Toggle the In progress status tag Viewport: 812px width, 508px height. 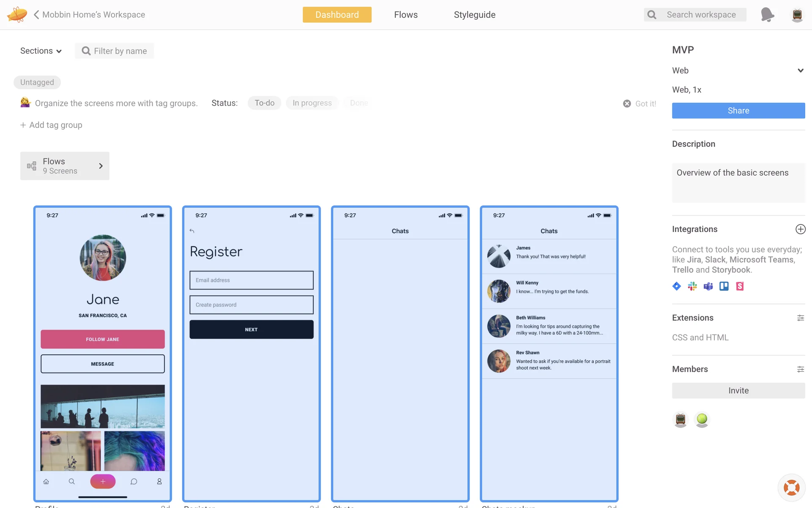[312, 103]
